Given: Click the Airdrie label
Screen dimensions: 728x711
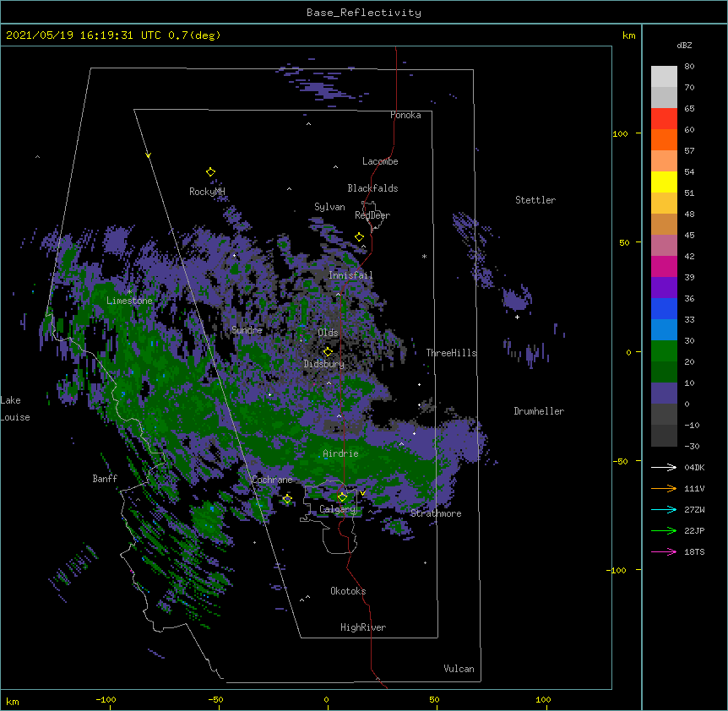Looking at the screenshot, I should (341, 453).
